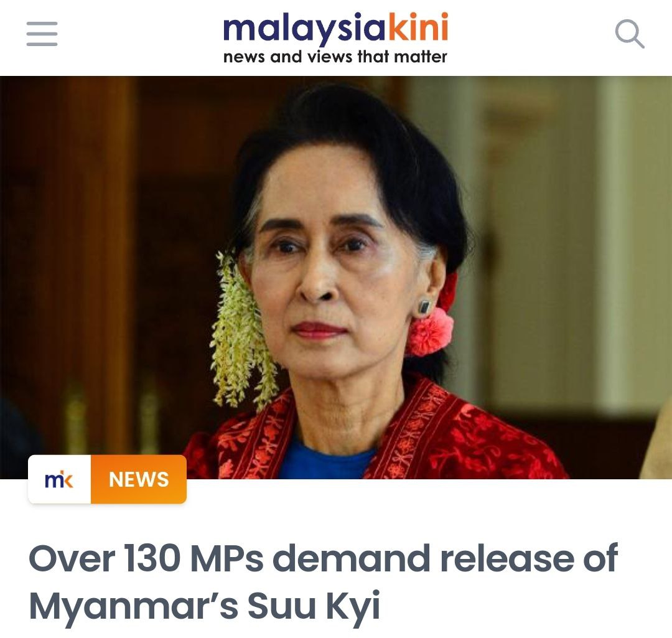The width and height of the screenshot is (672, 638).
Task: Open the hamburger navigation menu
Action: point(42,34)
